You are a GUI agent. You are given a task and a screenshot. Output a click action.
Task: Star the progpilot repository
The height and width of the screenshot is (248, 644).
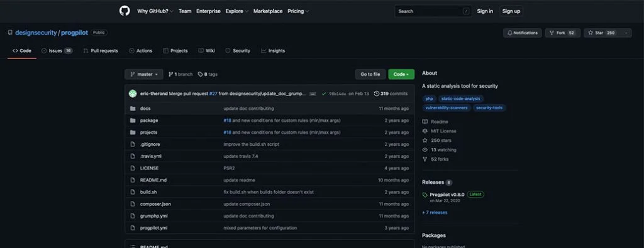coord(602,33)
